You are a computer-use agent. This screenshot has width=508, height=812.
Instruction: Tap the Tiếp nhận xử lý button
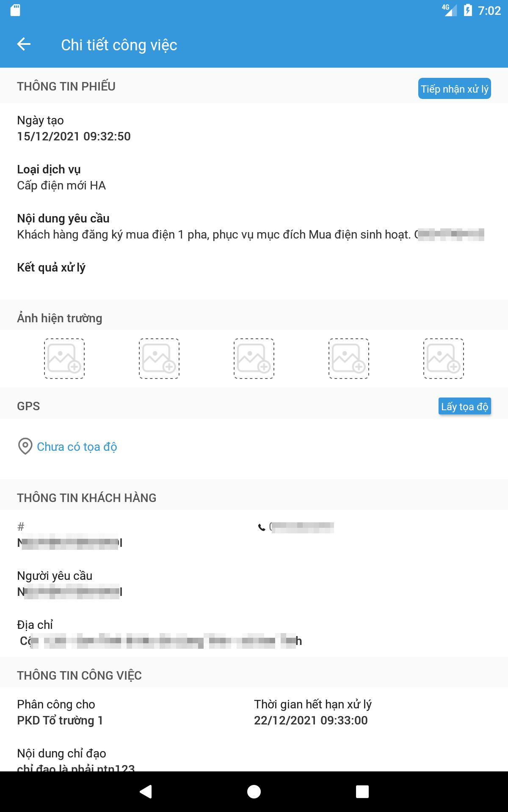pyautogui.click(x=455, y=89)
